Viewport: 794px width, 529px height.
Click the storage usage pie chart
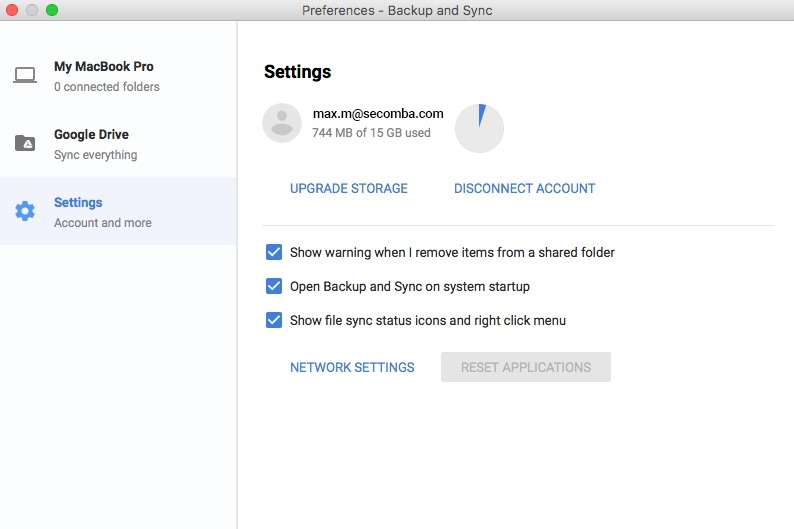pos(479,128)
